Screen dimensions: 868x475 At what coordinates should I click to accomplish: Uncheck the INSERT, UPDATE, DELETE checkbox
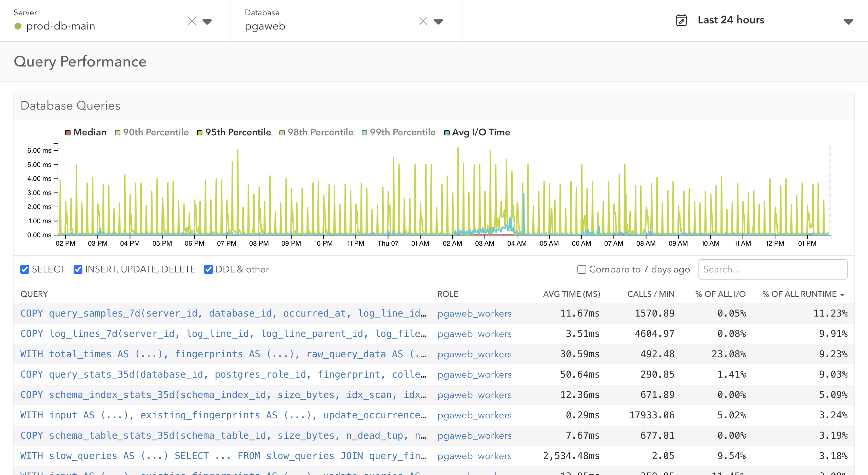click(x=78, y=269)
